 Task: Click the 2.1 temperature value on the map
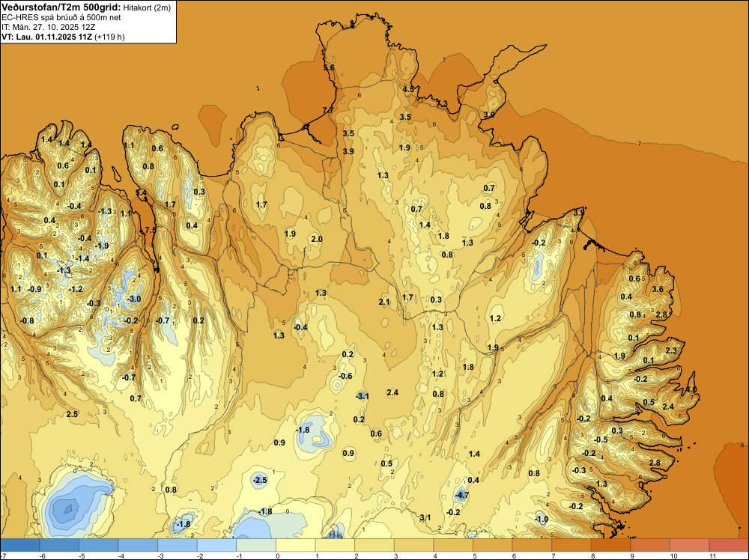pos(384,302)
